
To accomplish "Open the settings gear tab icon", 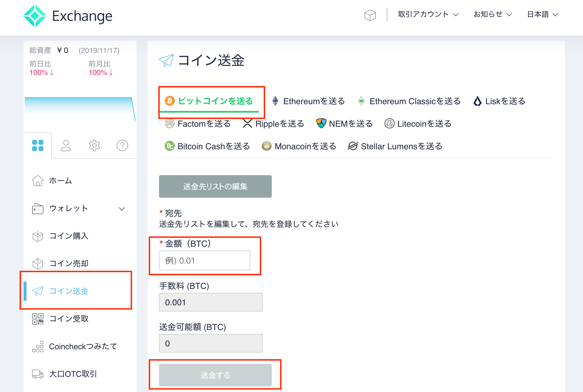I will 94,146.
